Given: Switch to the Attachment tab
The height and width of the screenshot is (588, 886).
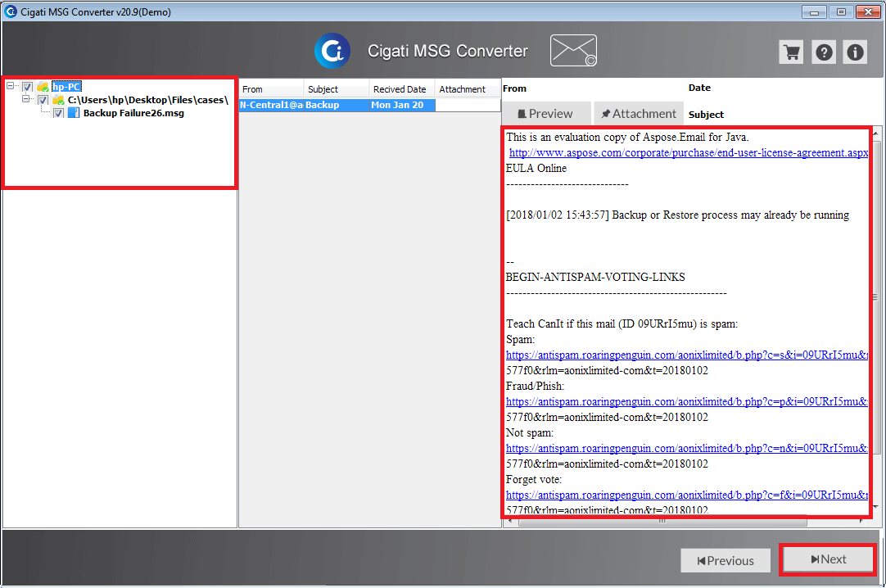Looking at the screenshot, I should tap(639, 114).
